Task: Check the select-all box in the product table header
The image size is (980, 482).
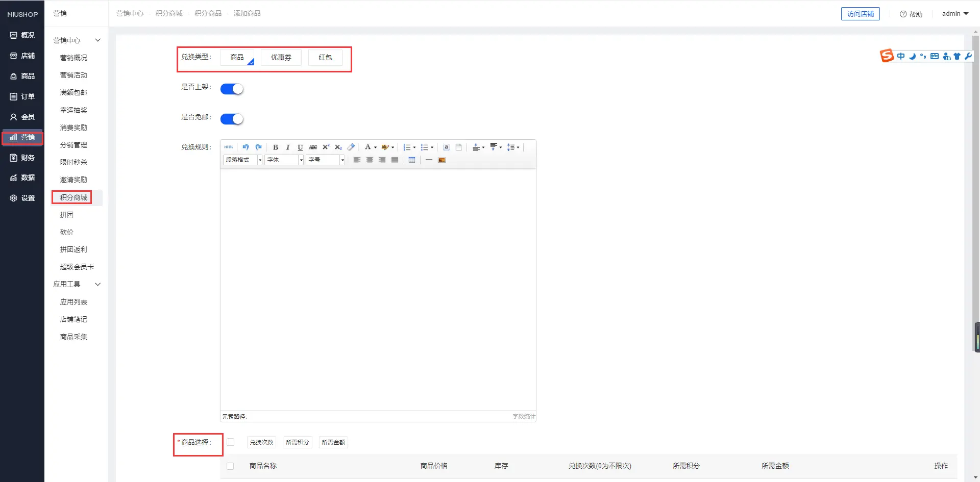Action: (x=230, y=466)
